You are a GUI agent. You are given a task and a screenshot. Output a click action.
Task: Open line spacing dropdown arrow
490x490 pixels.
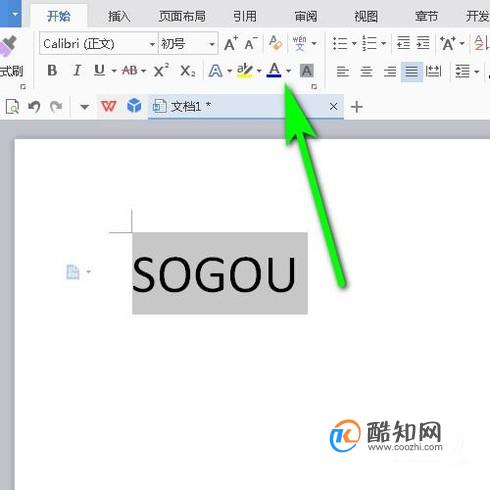click(x=477, y=72)
